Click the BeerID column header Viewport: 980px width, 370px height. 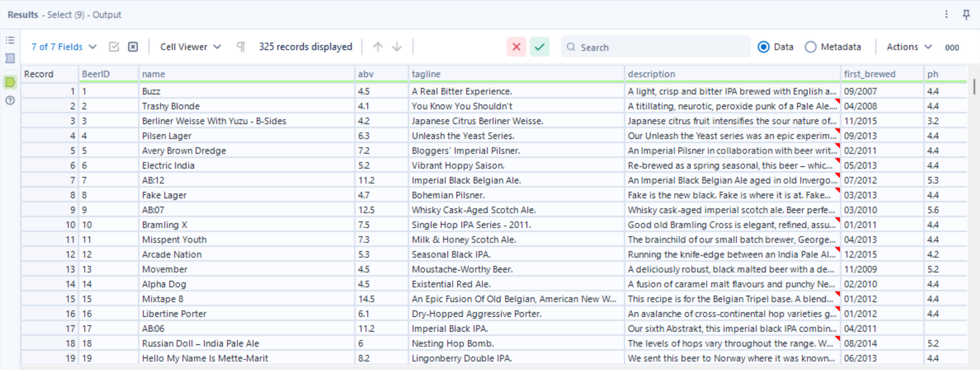point(108,74)
